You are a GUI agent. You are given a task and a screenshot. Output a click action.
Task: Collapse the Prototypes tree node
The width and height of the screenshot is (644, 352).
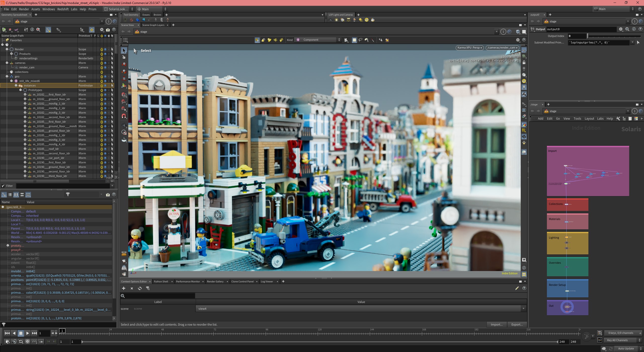coord(21,90)
